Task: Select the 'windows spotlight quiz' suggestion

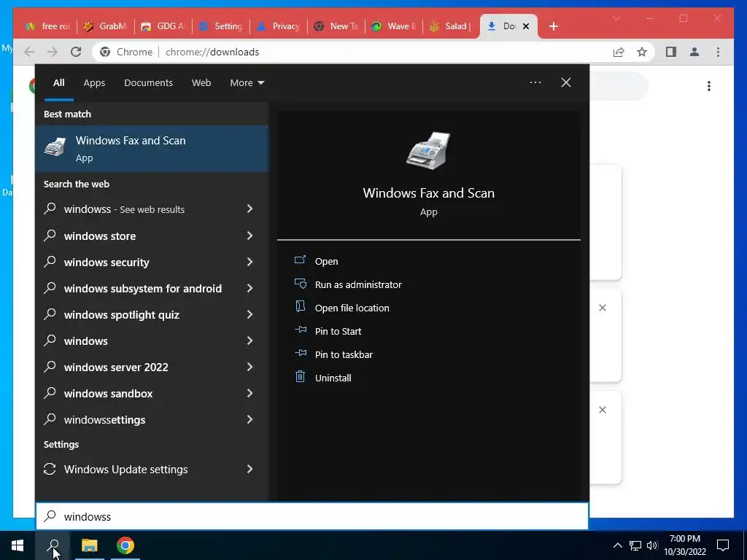Action: [152, 314]
